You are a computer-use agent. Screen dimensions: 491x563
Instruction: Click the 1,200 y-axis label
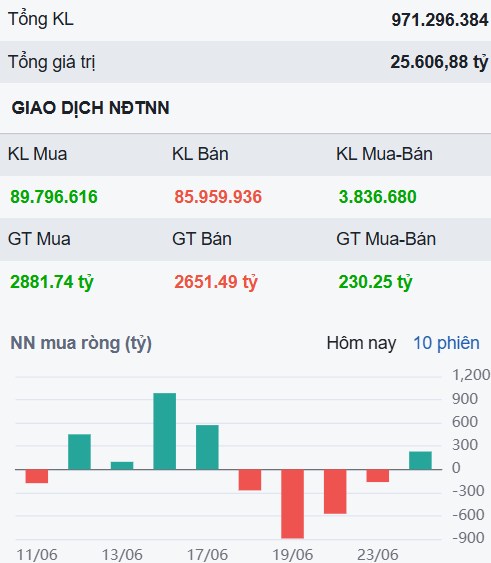coord(471,375)
